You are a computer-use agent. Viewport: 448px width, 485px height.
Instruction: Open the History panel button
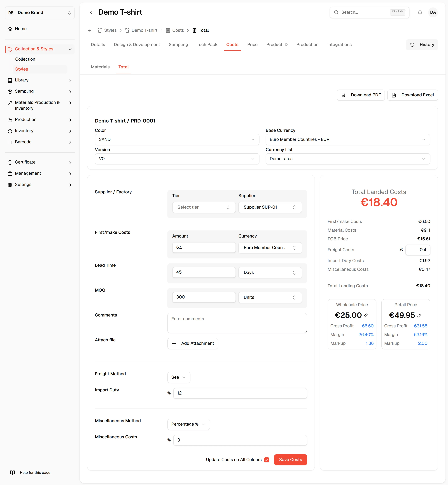point(422,45)
